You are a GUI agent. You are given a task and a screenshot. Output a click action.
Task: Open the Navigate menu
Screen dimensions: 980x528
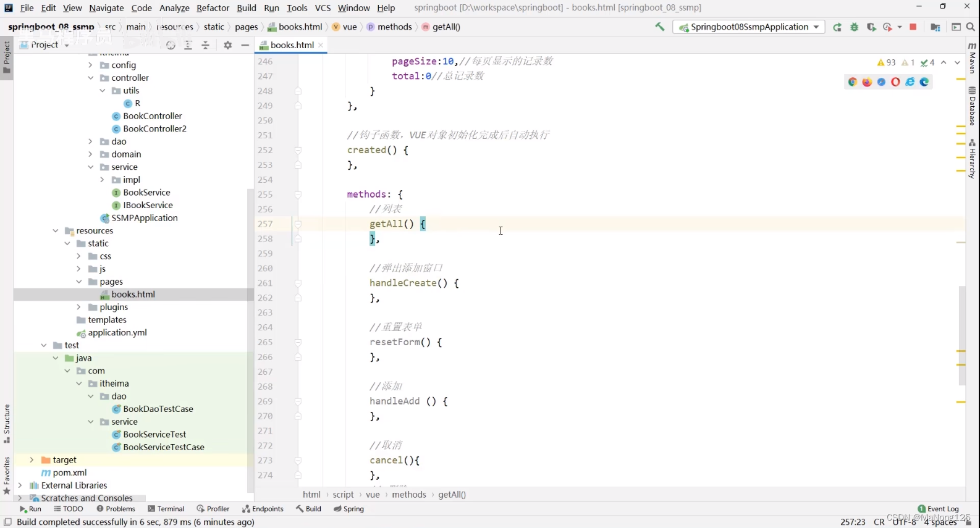[106, 8]
